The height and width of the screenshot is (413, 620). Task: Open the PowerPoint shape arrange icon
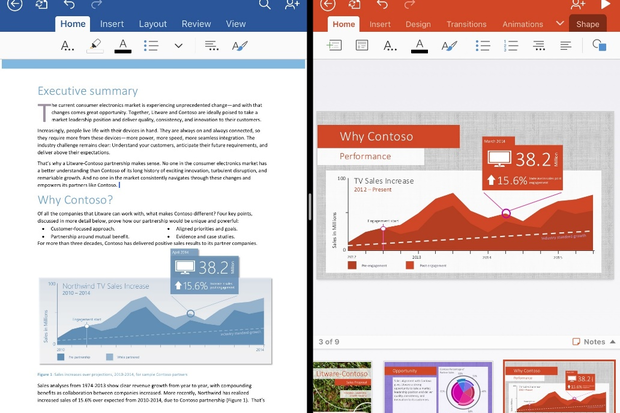(599, 45)
